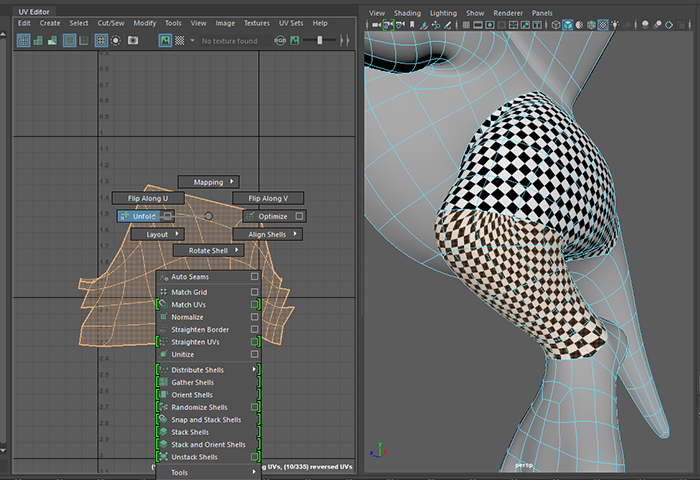
Task: Open the Auto Seams option box
Action: [255, 277]
